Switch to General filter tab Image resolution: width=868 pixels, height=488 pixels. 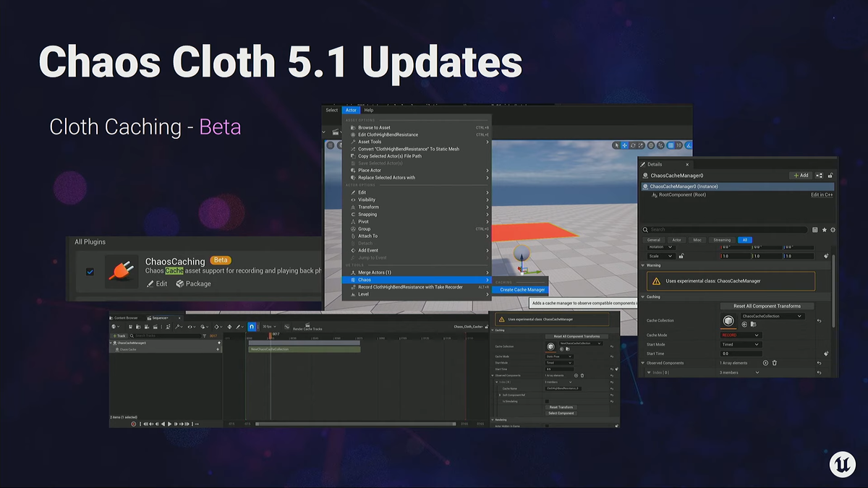[653, 239]
